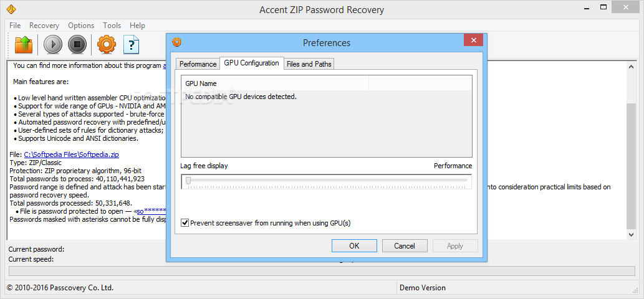Click OK in Preferences dialog
644x299 pixels.
[354, 245]
